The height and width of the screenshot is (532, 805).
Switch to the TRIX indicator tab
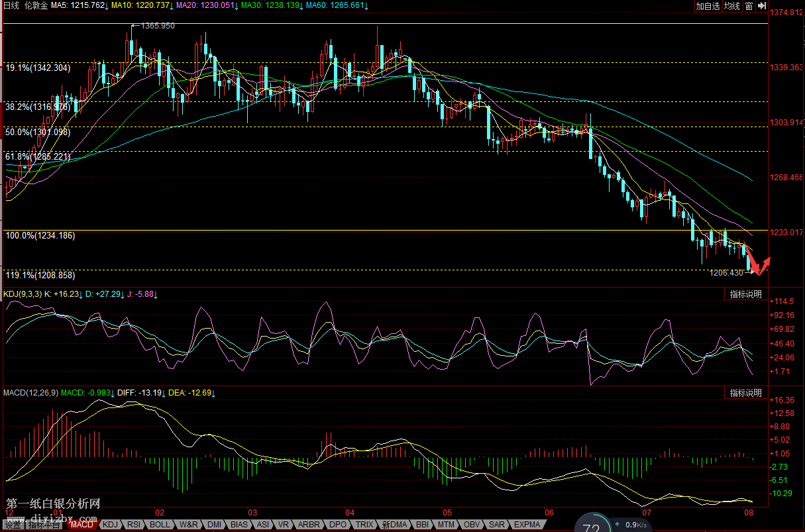(x=365, y=525)
